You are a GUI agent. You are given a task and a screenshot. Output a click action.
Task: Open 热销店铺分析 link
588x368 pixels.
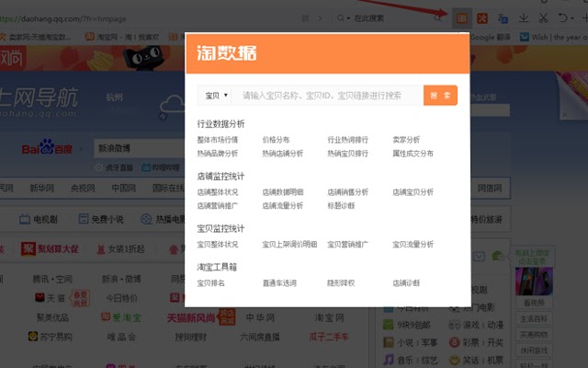[283, 154]
